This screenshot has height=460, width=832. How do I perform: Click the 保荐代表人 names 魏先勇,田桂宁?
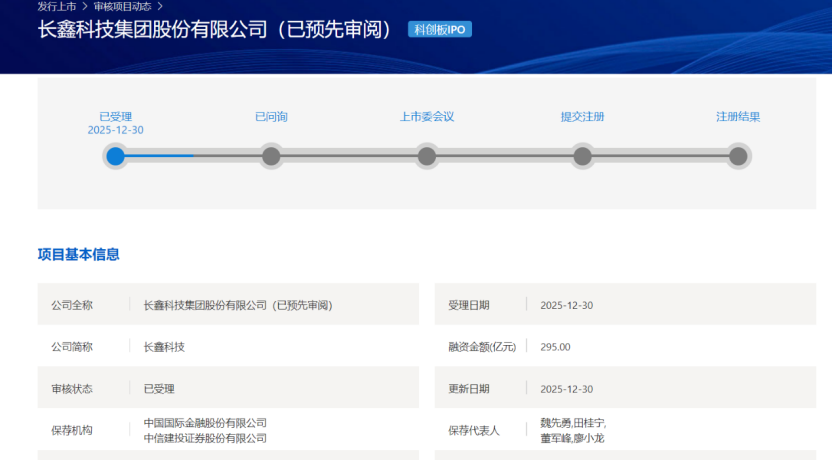tap(573, 423)
